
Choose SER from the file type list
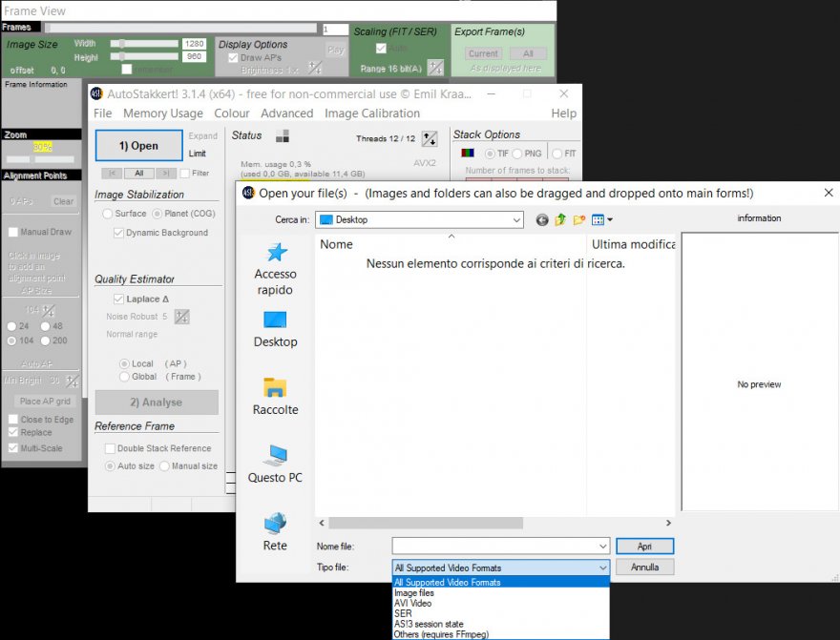click(x=403, y=613)
